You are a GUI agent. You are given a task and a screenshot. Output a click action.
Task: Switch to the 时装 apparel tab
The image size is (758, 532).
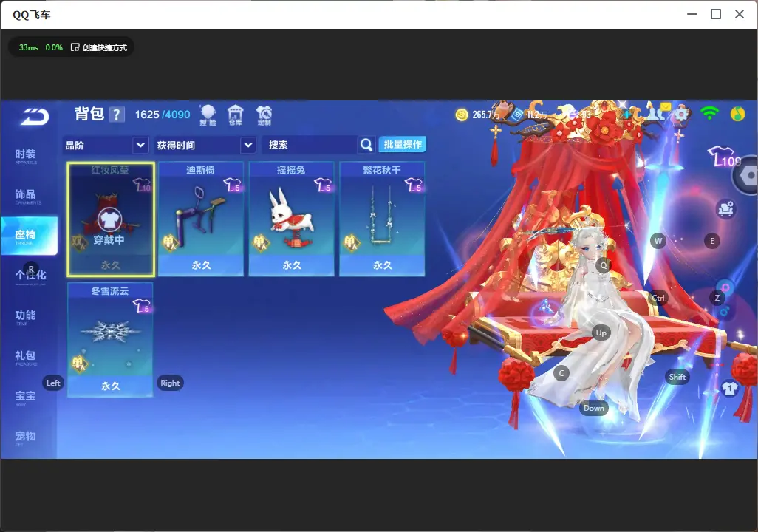[26, 156]
